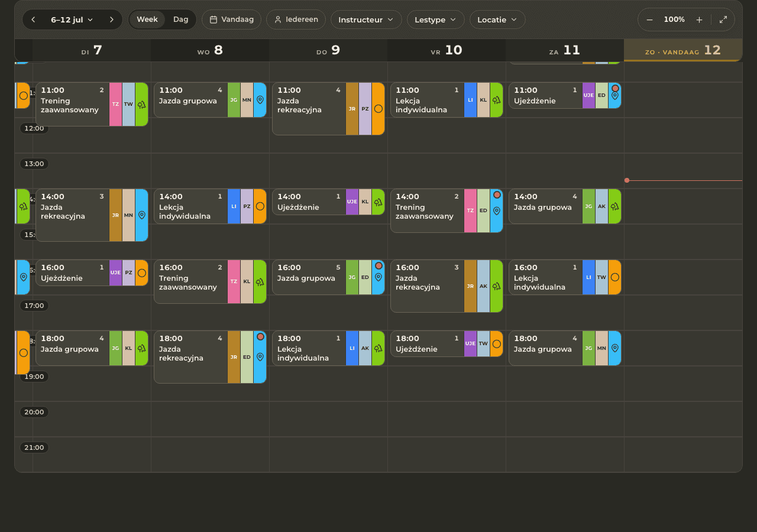Click circle icon on Wednesday 14:00 Lekcja indywidualna
The height and width of the screenshot is (532, 757).
click(x=260, y=206)
